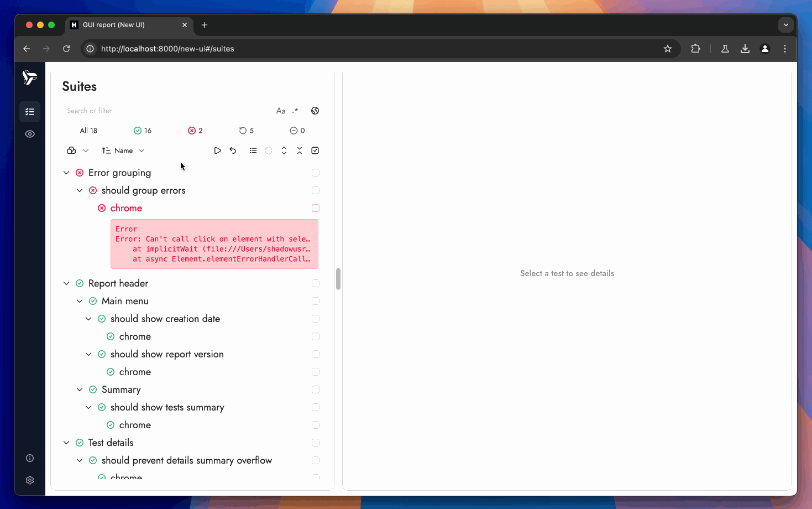Click the run tests play icon
This screenshot has width=812, height=509.
coord(217,150)
